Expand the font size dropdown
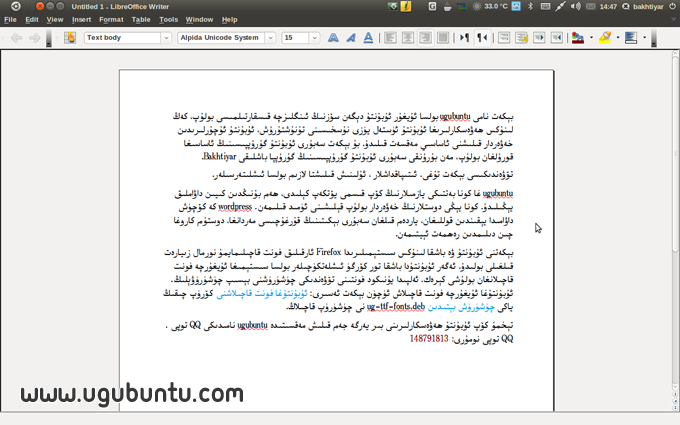The height and width of the screenshot is (425, 680). click(x=314, y=38)
